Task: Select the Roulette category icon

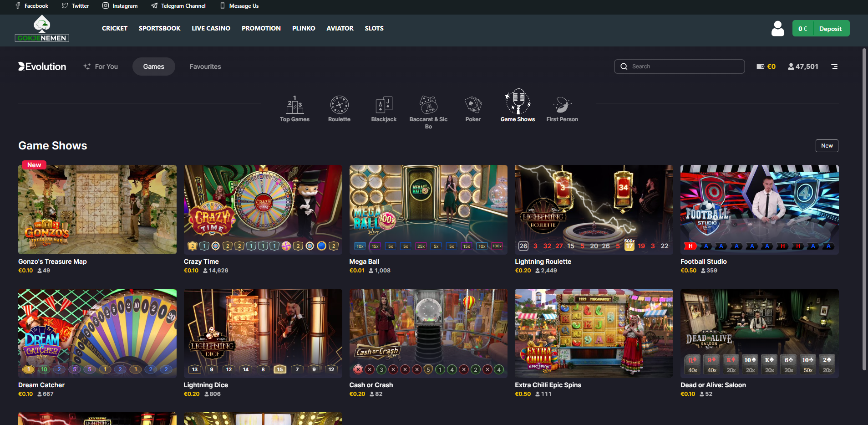Action: point(339,105)
